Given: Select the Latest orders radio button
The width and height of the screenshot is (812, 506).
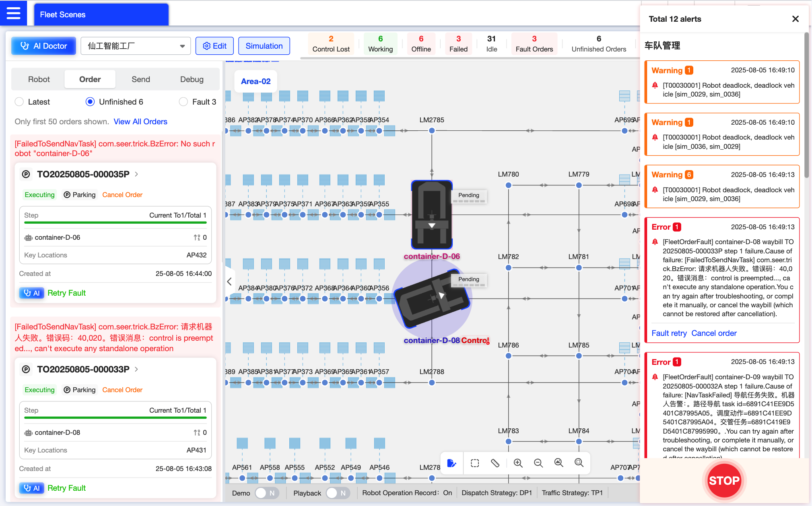Looking at the screenshot, I should click(19, 102).
